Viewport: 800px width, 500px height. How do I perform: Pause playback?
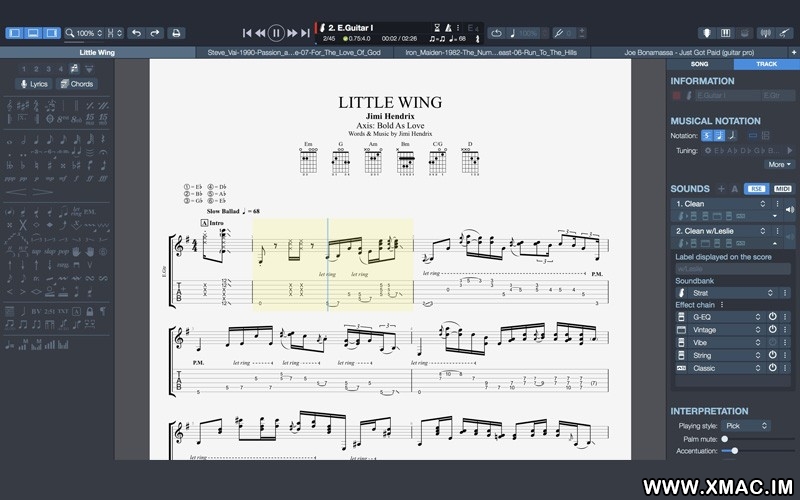(x=276, y=33)
